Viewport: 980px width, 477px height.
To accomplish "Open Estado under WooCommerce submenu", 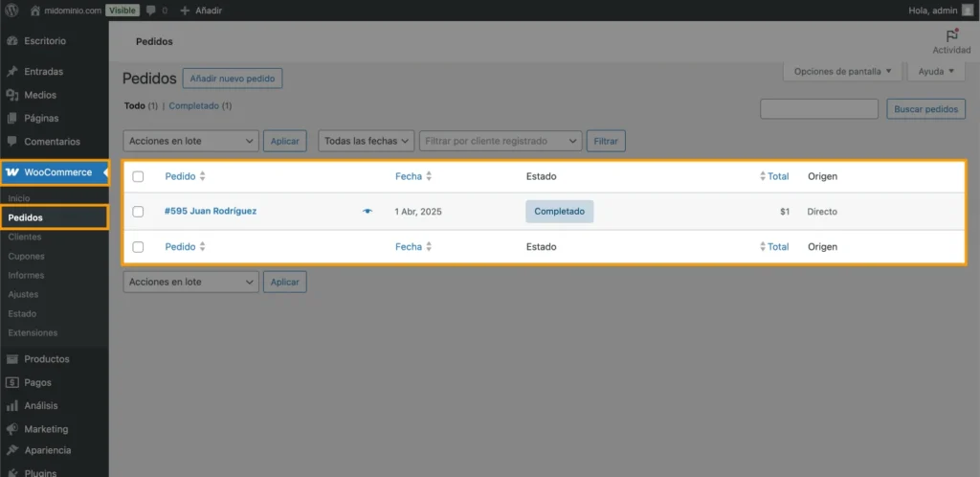I will tap(23, 314).
